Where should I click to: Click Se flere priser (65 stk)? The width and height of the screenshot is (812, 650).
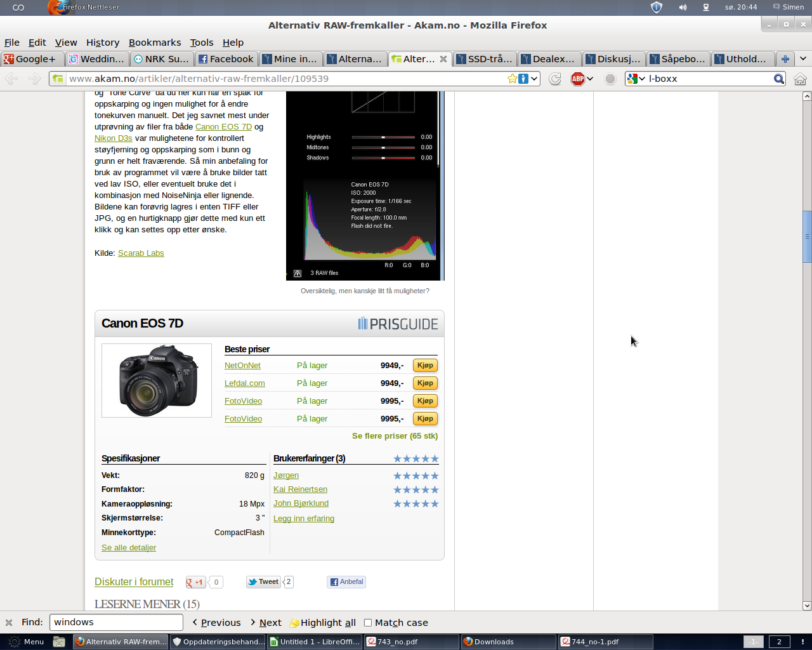point(395,436)
